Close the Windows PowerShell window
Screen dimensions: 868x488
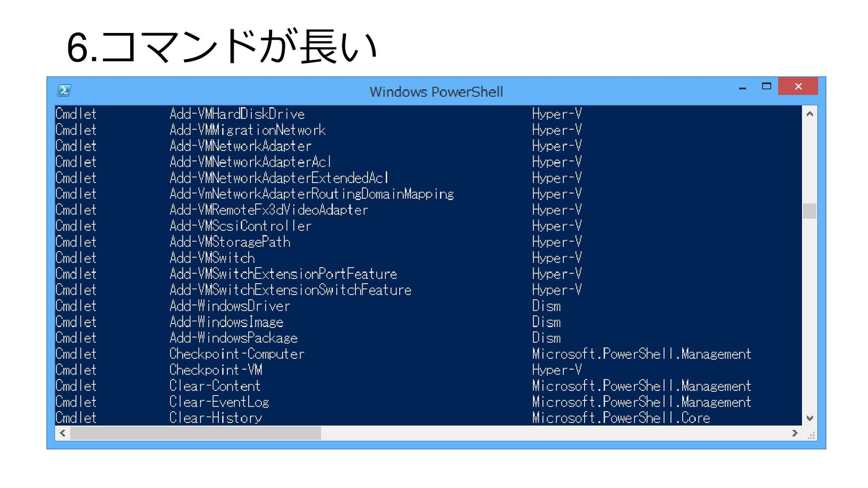click(798, 86)
